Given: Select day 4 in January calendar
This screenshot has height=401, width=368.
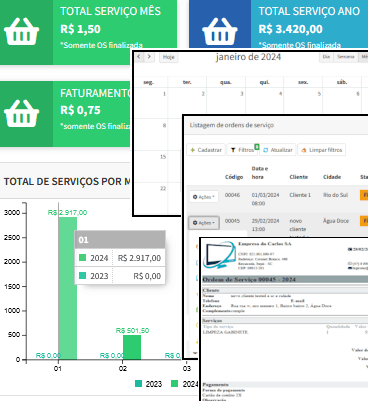Looking at the screenshot, I should click(x=280, y=94).
